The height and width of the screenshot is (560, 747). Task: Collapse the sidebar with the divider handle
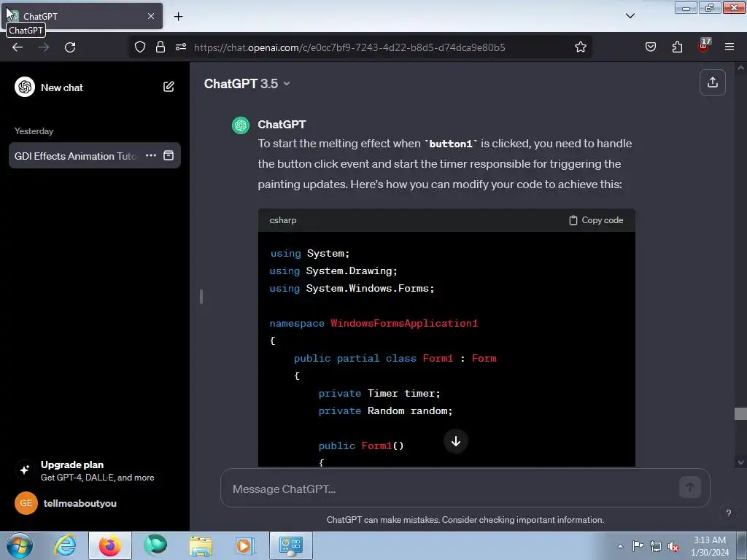pos(201,297)
